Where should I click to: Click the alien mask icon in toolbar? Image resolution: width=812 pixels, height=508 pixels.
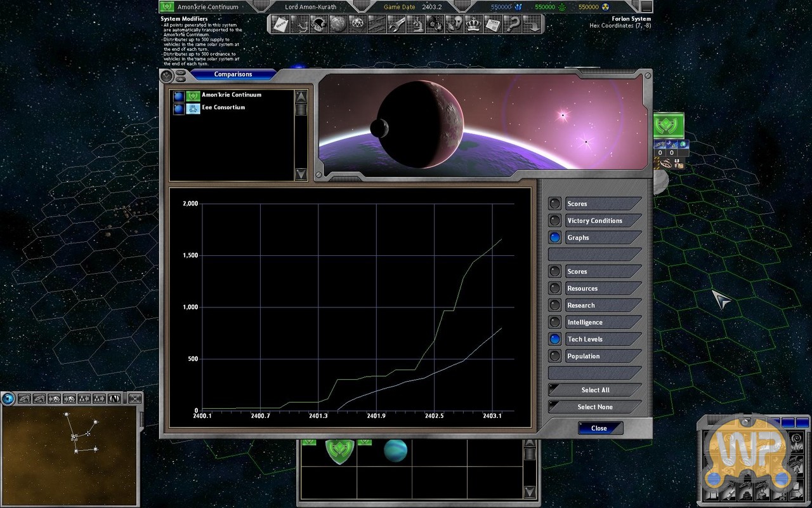pyautogui.click(x=454, y=25)
